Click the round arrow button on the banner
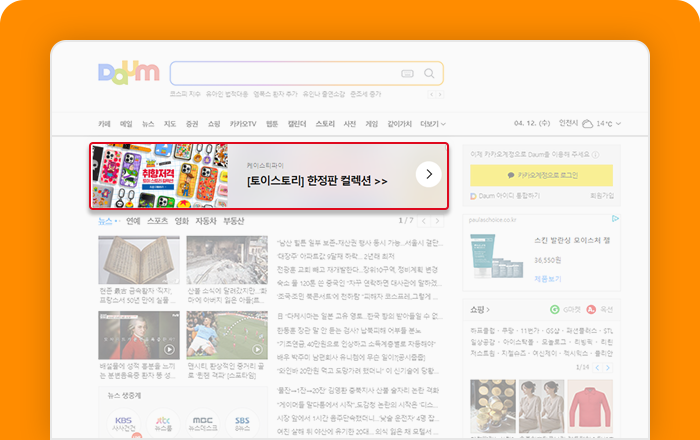 pyautogui.click(x=429, y=174)
